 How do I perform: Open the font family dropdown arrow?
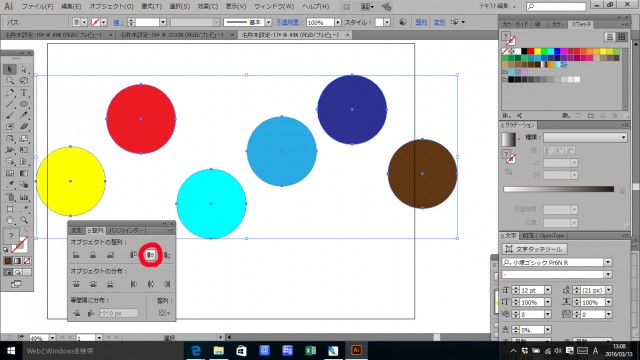tap(608, 262)
